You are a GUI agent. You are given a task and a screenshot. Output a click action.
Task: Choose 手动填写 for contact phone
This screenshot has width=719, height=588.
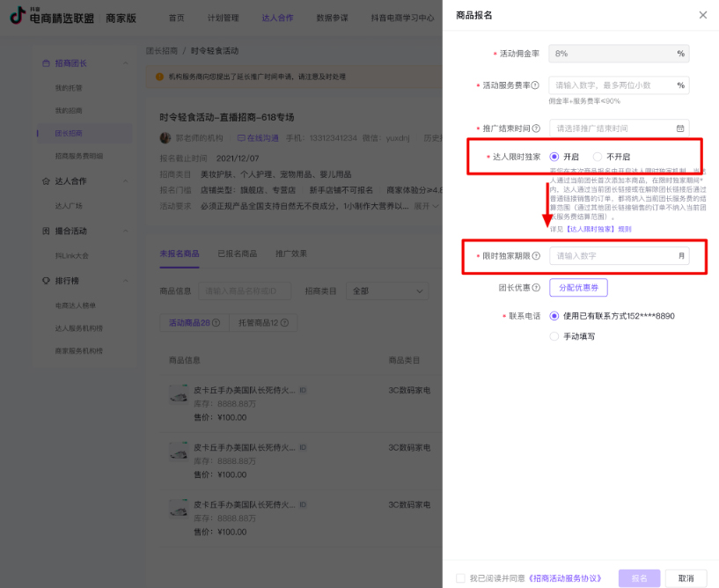[x=554, y=336]
